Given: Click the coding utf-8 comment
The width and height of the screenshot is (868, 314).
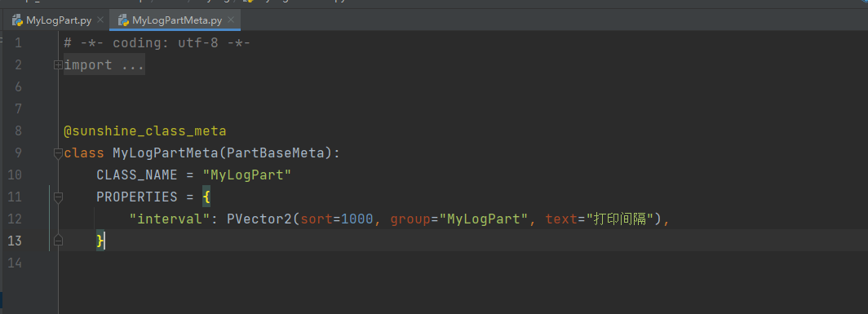Looking at the screenshot, I should click(157, 42).
